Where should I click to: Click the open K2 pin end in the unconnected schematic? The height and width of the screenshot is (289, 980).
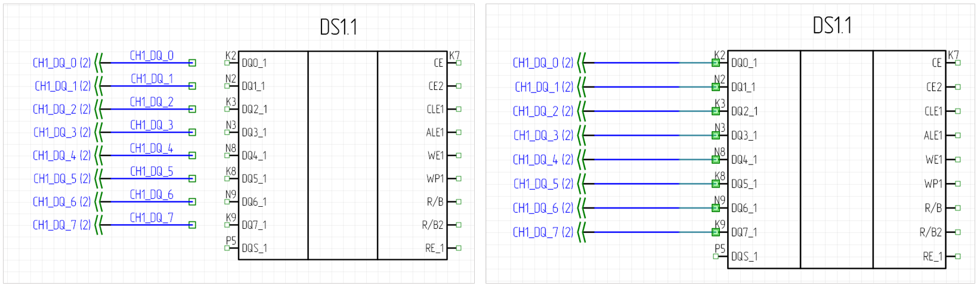point(227,63)
